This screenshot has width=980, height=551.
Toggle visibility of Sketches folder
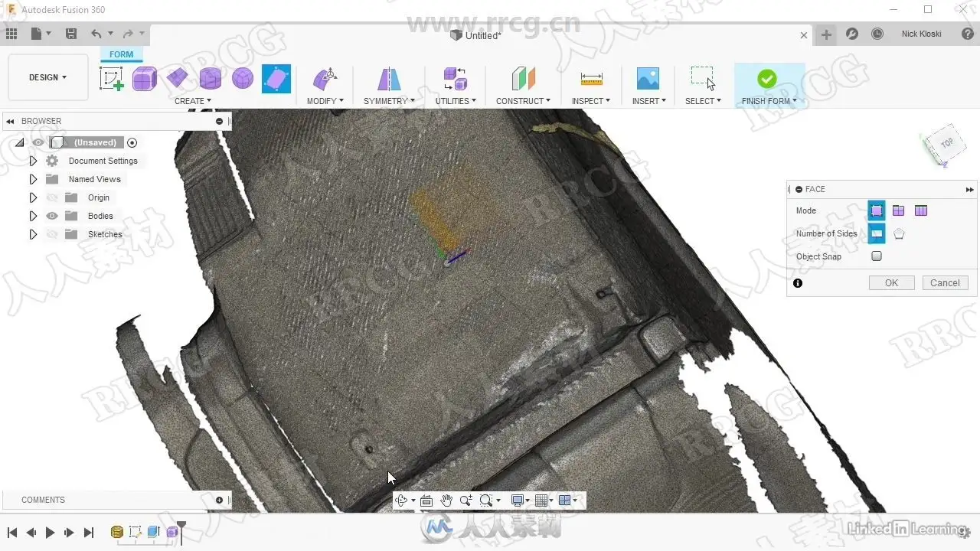pos(52,234)
